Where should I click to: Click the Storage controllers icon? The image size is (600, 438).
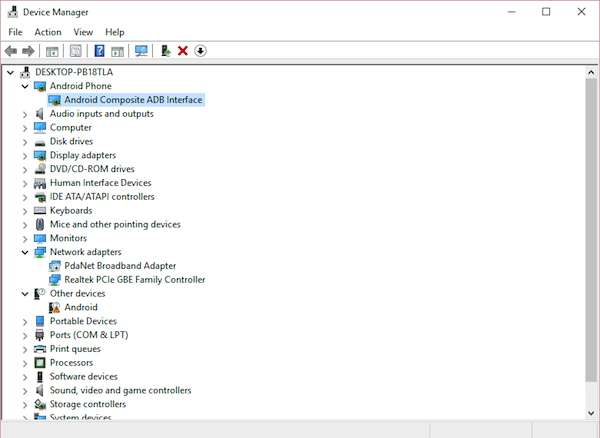pyautogui.click(x=40, y=404)
